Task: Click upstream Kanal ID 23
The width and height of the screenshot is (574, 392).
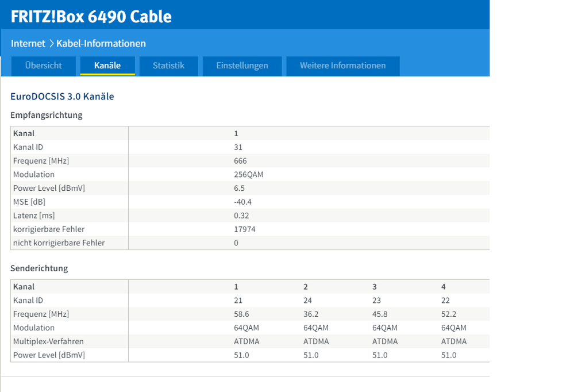Action: (377, 301)
